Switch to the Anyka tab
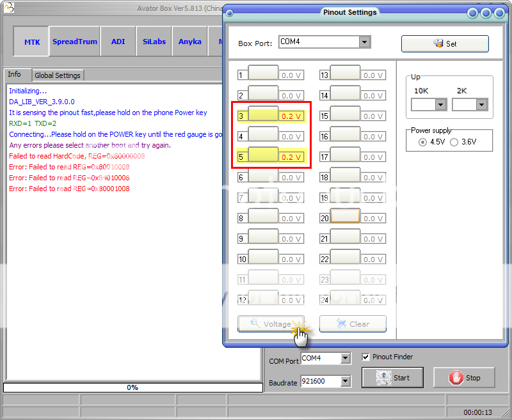512x420 pixels. coord(189,42)
